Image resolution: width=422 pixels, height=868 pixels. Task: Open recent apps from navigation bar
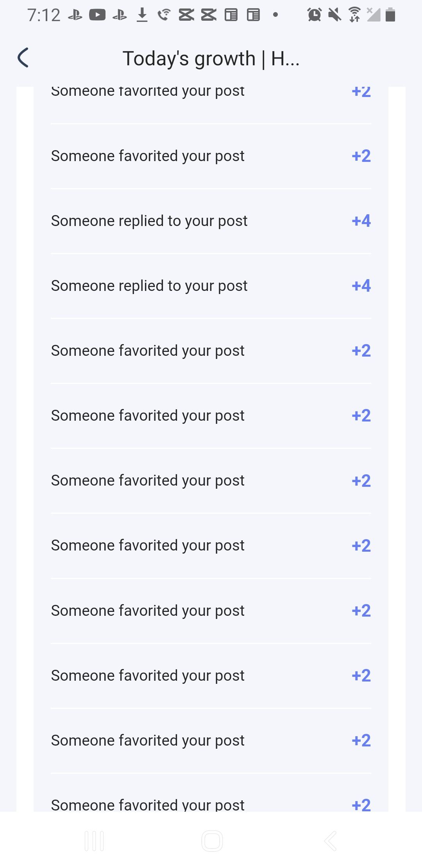point(94,841)
